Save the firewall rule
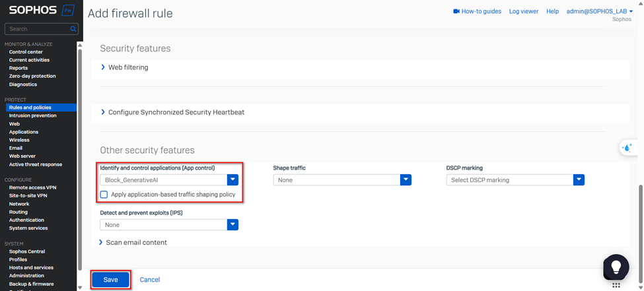This screenshot has height=291, width=644. pos(110,280)
